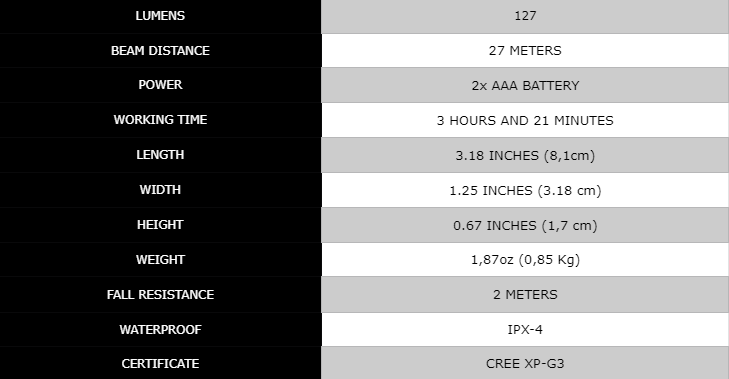Select the 3.18 INCHES (8,1cm) value
This screenshot has width=729, height=379.
525,155
